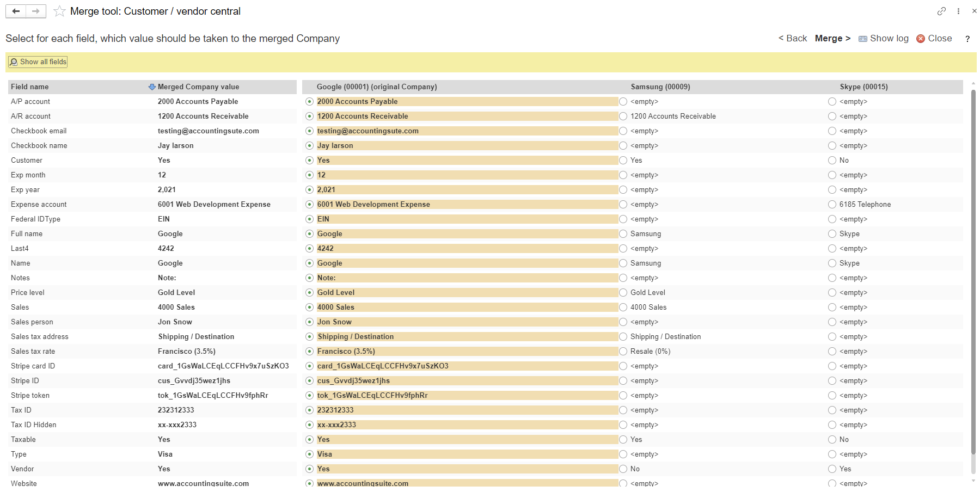
Task: Select Skype's empty Sales person option
Action: tap(832, 322)
